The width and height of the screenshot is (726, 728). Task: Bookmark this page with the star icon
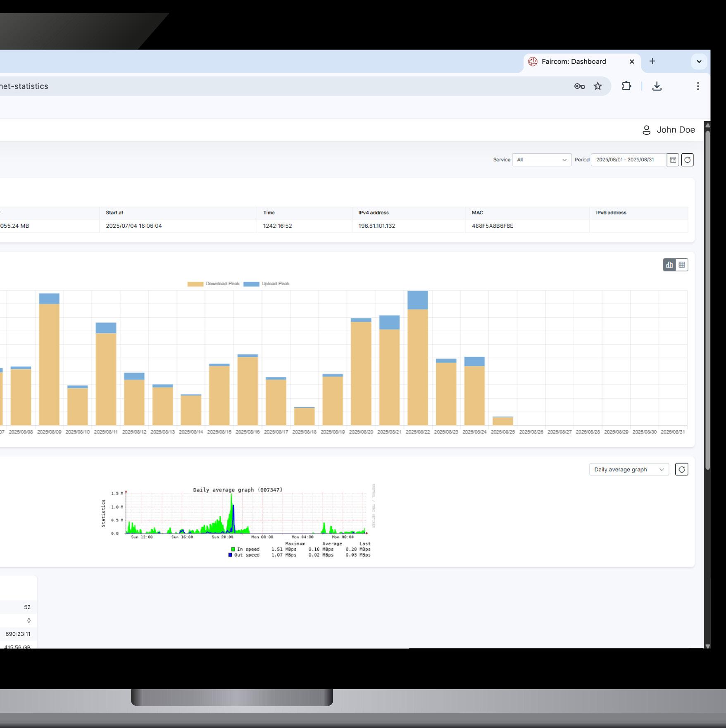[x=598, y=86]
